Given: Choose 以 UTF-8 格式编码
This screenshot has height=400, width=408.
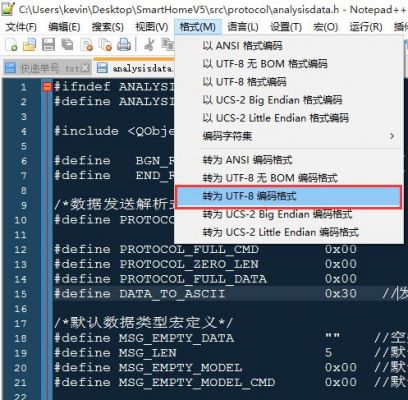Looking at the screenshot, I should [x=289, y=81].
